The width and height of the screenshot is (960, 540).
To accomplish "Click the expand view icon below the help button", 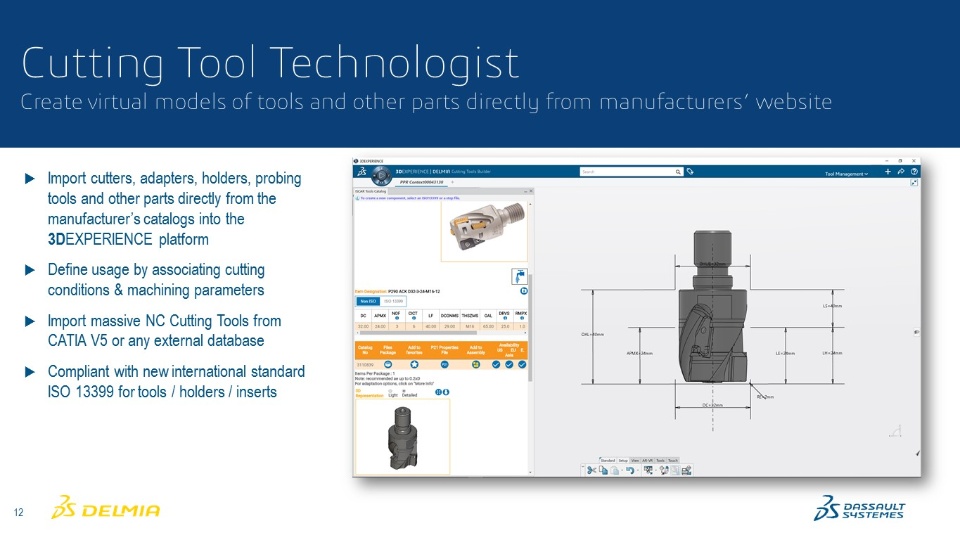I will [x=914, y=182].
